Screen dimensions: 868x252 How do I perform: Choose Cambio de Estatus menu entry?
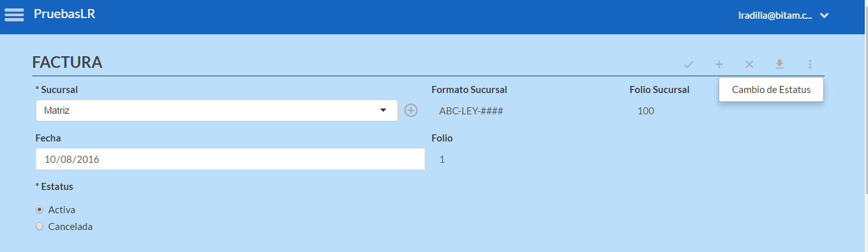(x=771, y=90)
